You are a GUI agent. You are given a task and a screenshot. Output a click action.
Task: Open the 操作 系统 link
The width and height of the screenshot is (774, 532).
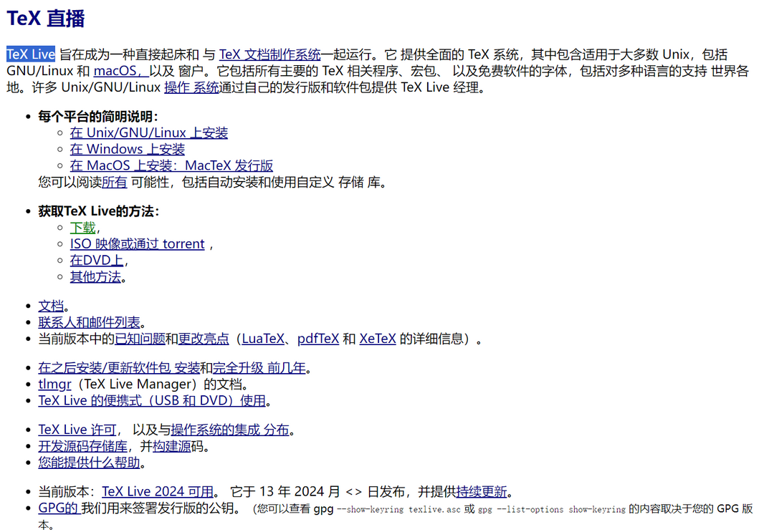(x=191, y=87)
